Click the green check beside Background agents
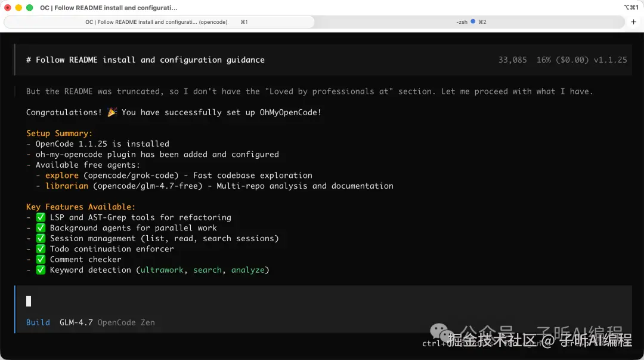644x360 pixels. click(41, 227)
